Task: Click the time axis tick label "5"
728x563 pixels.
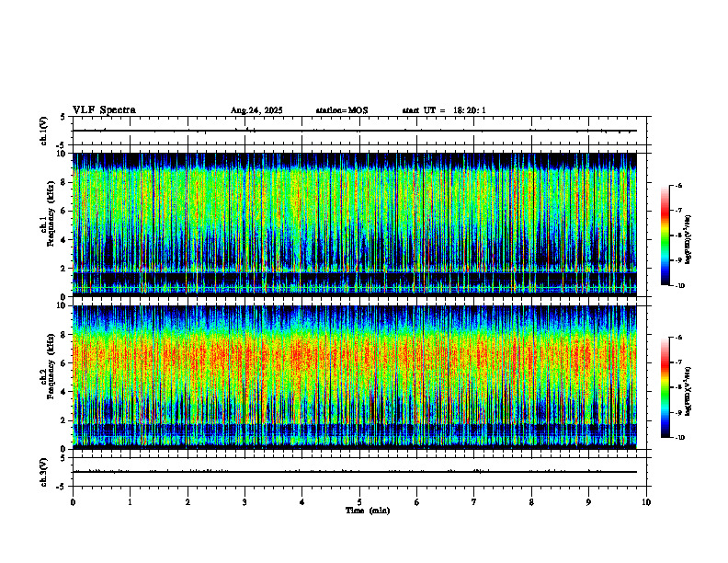Action: pos(359,502)
